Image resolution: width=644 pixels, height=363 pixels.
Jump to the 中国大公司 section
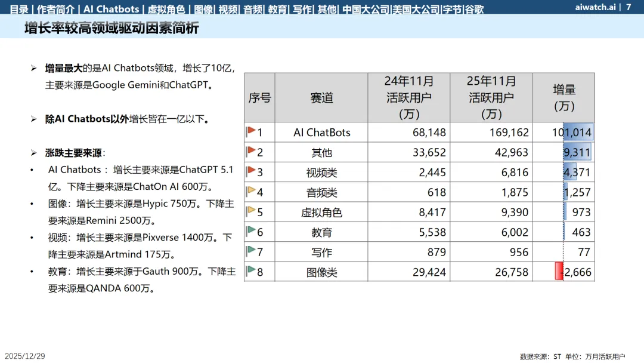pyautogui.click(x=365, y=9)
